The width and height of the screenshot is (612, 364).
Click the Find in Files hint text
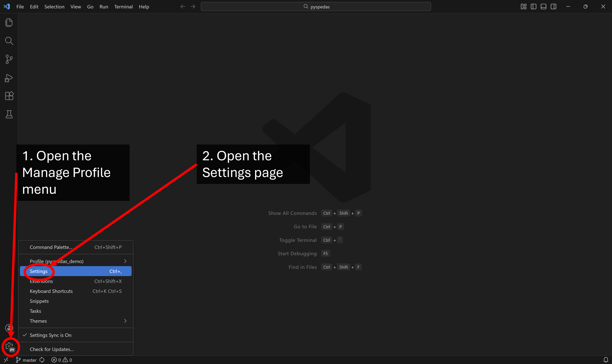[303, 267]
